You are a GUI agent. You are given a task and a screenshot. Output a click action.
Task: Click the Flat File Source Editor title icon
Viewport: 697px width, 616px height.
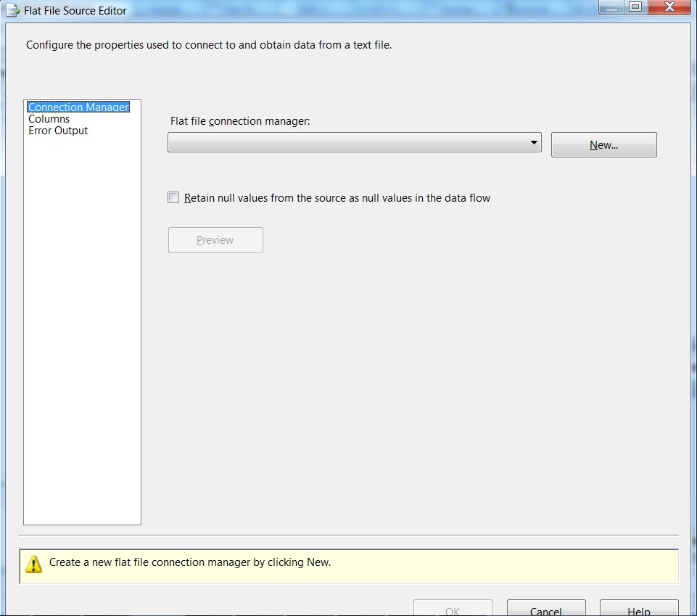coord(13,10)
